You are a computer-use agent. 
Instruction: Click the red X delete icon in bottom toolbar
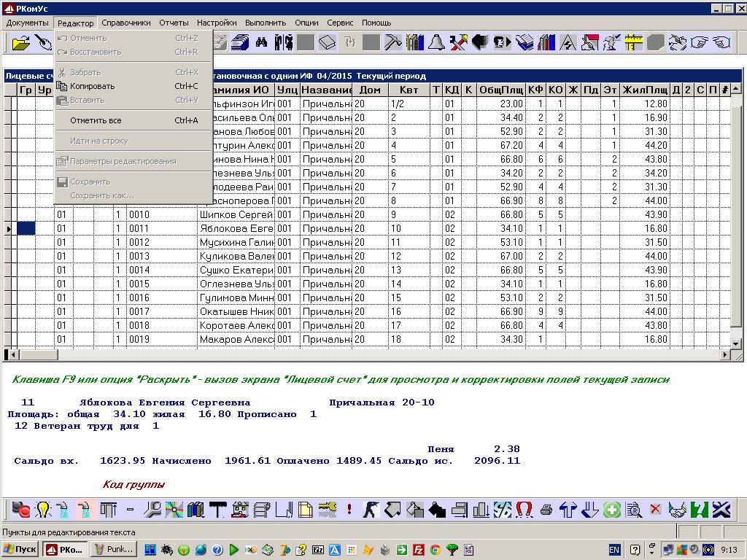point(655,509)
